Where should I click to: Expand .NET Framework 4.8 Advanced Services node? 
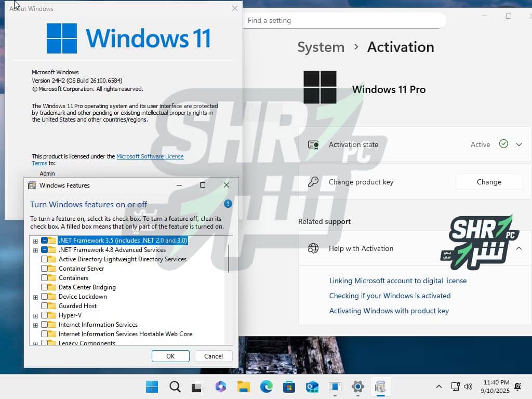coord(35,250)
